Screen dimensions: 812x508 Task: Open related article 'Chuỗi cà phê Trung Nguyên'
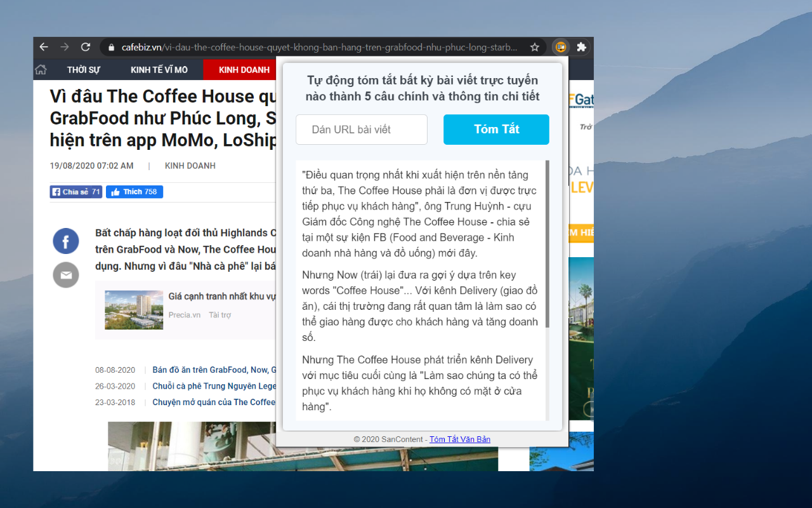click(x=215, y=386)
